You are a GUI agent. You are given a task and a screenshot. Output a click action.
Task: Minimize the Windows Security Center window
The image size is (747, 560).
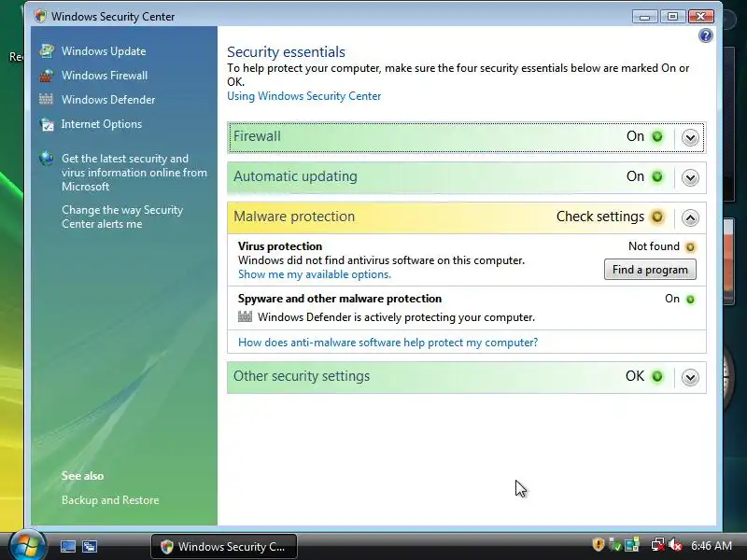tap(645, 17)
